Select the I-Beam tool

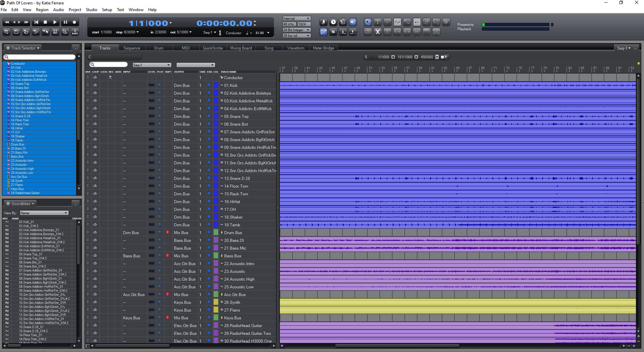378,22
